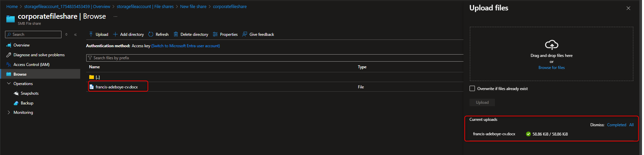Expand the Monitoring section
The height and width of the screenshot is (155, 644).
[9, 112]
